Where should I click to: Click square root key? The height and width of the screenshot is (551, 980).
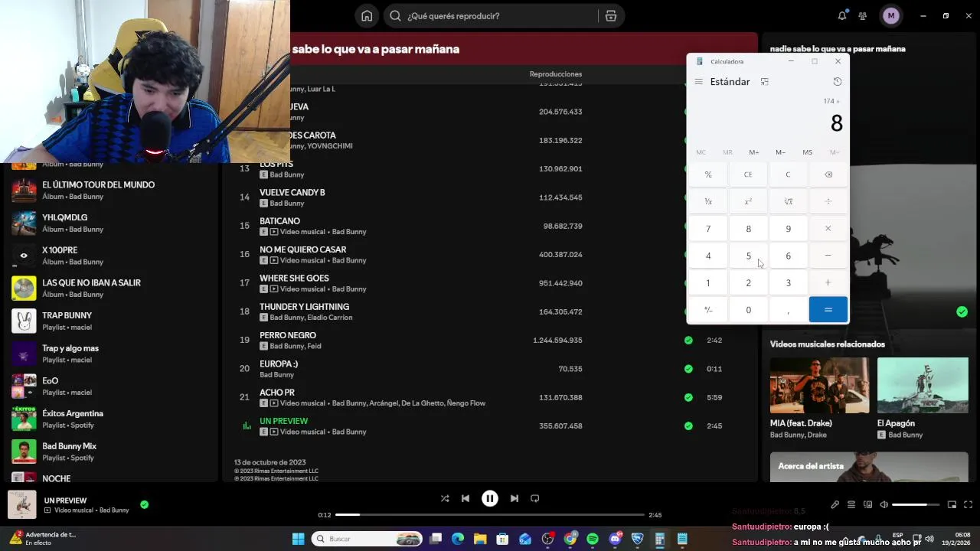coord(788,201)
